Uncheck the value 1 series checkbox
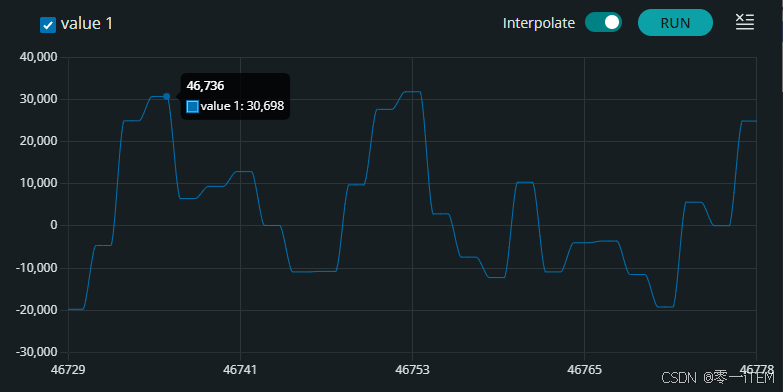This screenshot has width=783, height=392. [x=48, y=24]
